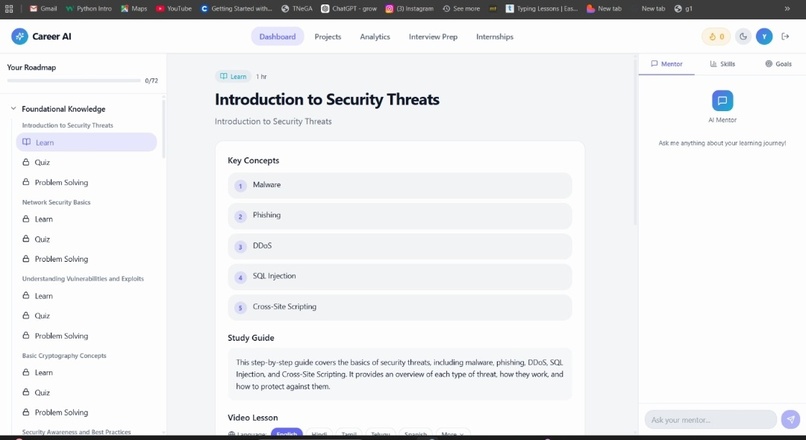This screenshot has height=440, width=806.
Task: Open the Internships tab
Action: click(x=494, y=36)
